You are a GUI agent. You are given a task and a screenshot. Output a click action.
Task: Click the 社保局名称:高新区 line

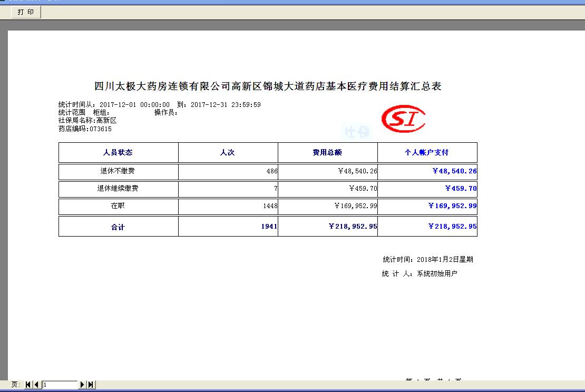click(87, 121)
